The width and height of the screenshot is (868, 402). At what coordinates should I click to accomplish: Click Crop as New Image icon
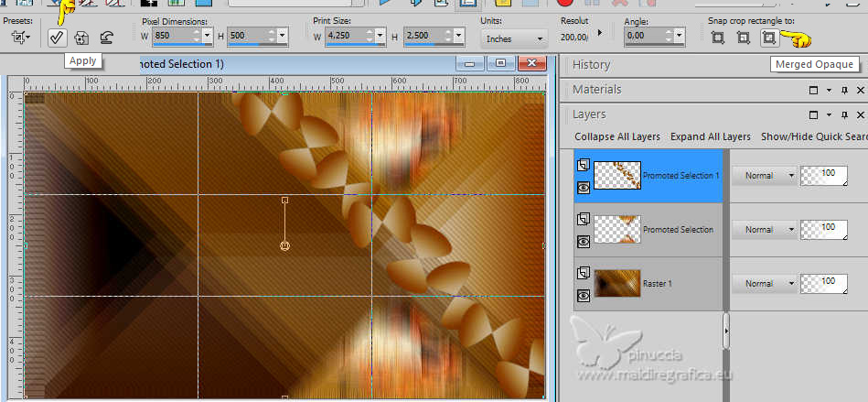click(81, 38)
